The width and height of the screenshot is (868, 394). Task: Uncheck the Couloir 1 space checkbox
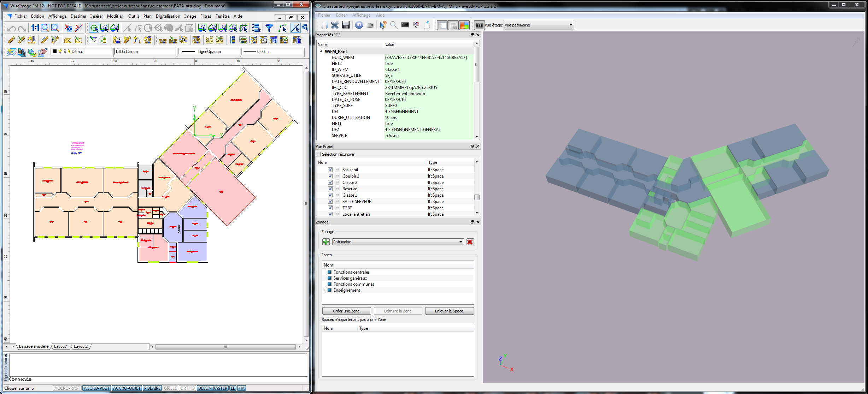coord(330,176)
